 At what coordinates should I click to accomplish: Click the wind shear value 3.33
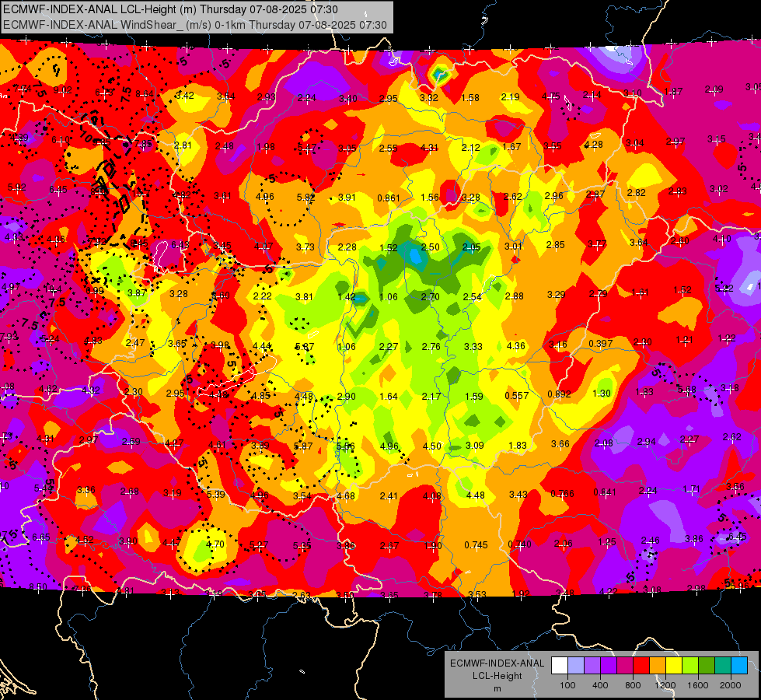(473, 346)
